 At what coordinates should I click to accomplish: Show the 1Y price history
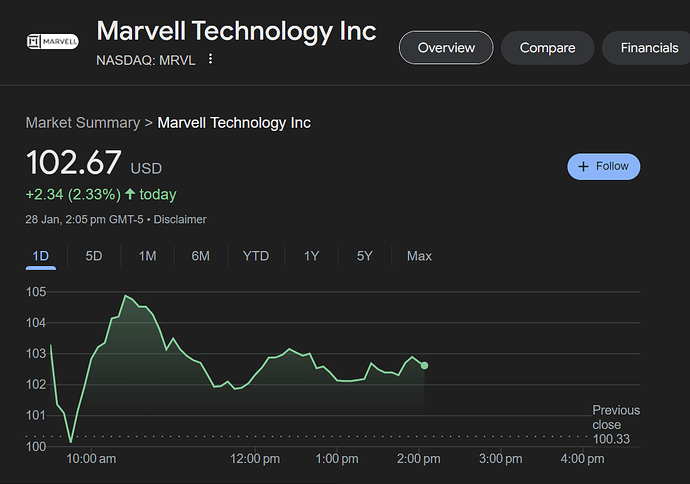click(311, 256)
